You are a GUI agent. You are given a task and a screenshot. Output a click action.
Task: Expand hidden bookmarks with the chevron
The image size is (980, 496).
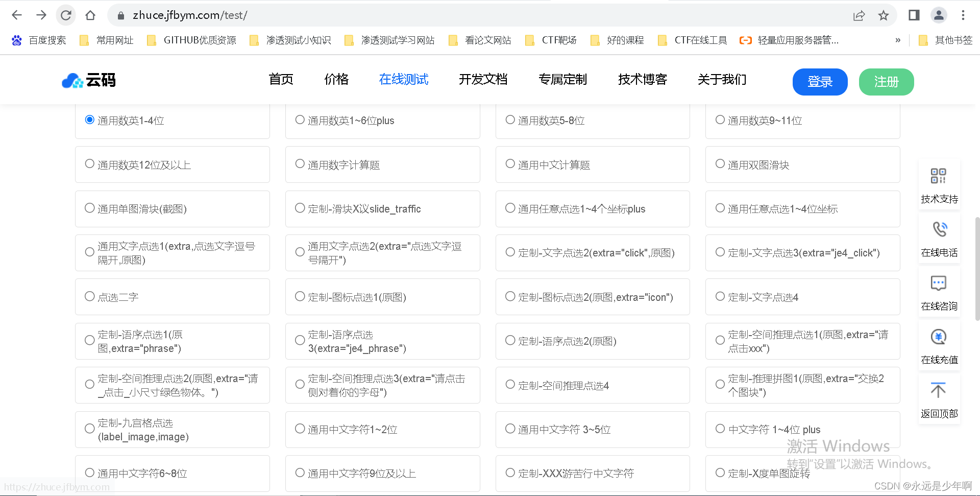(x=898, y=40)
